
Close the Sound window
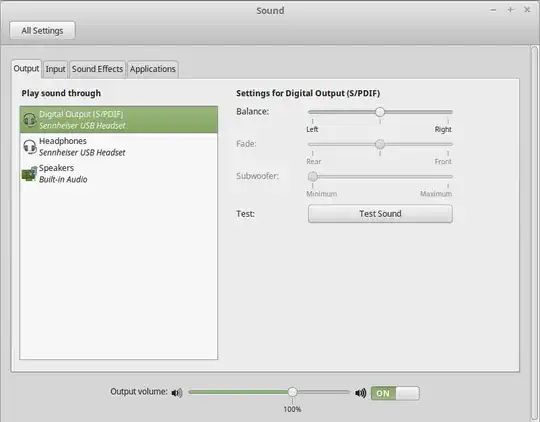pos(527,10)
